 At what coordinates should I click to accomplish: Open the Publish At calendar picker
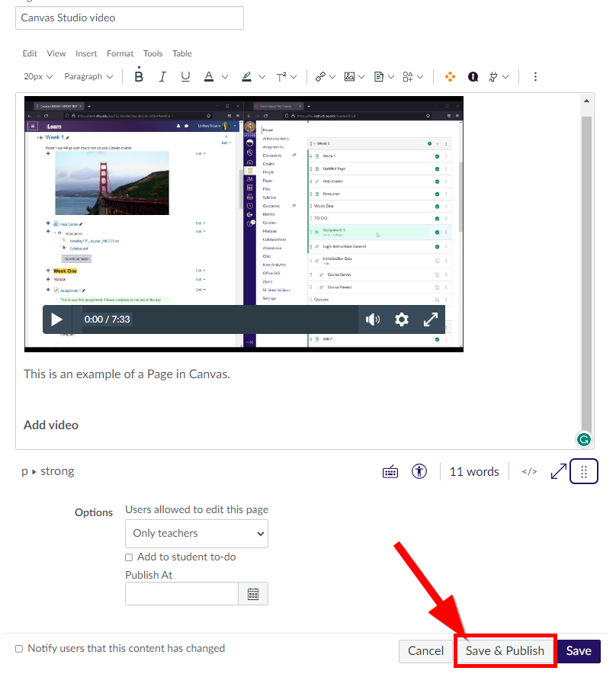click(253, 594)
